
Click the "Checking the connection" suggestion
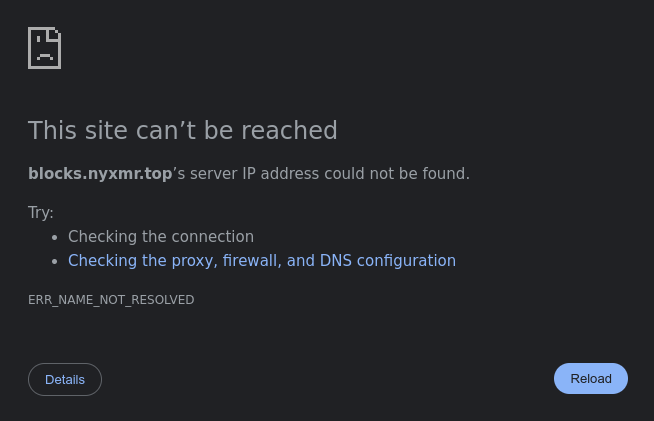160,237
